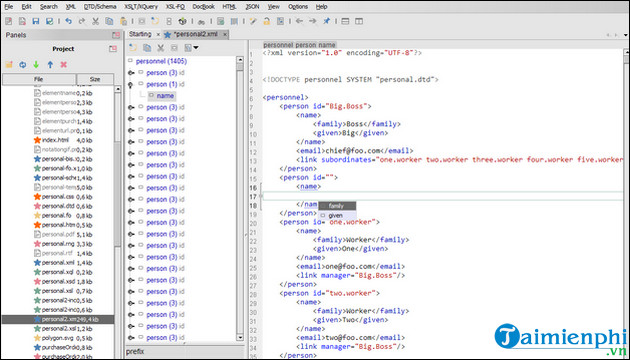Click the vertical split editor icon
The image size is (630, 360).
[x=359, y=21]
